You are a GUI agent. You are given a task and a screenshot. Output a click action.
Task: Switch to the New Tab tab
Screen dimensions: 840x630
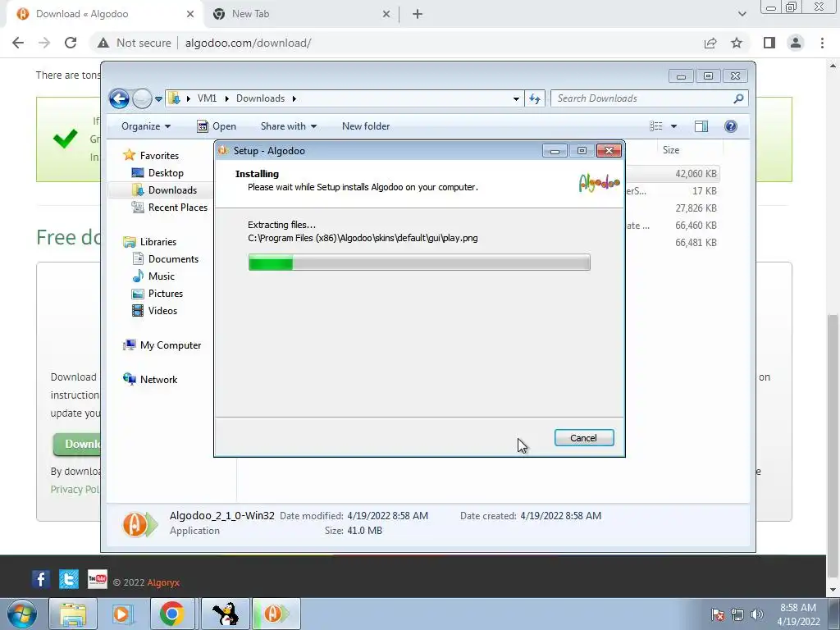301,14
